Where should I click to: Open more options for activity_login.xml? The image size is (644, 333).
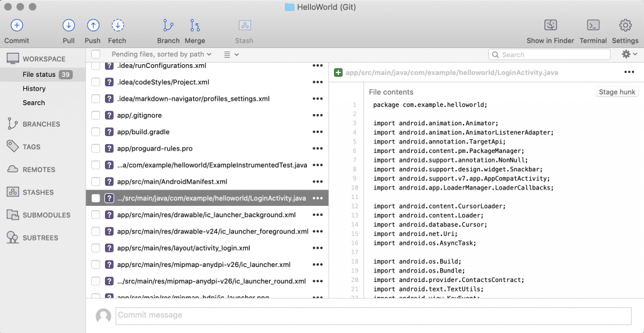pyautogui.click(x=318, y=248)
